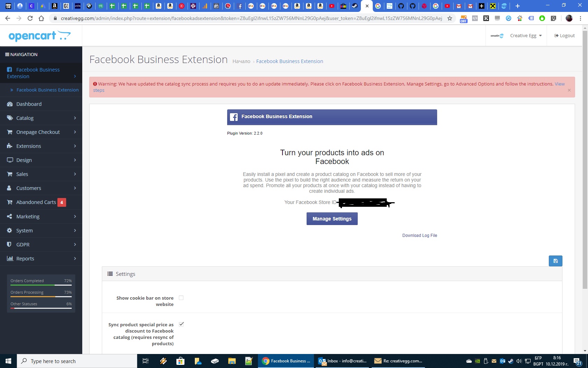This screenshot has height=368, width=588.
Task: Click the Orders Completed progress bar
Action: [41, 285]
